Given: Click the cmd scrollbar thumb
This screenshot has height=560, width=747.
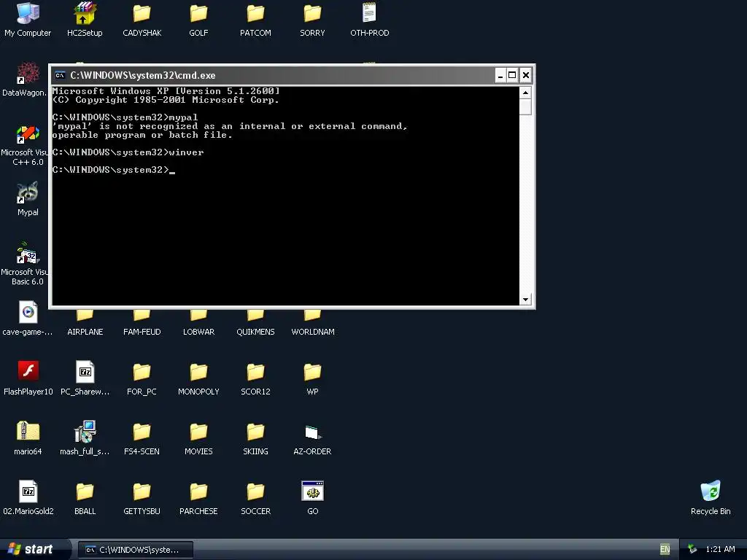Looking at the screenshot, I should pyautogui.click(x=525, y=106).
